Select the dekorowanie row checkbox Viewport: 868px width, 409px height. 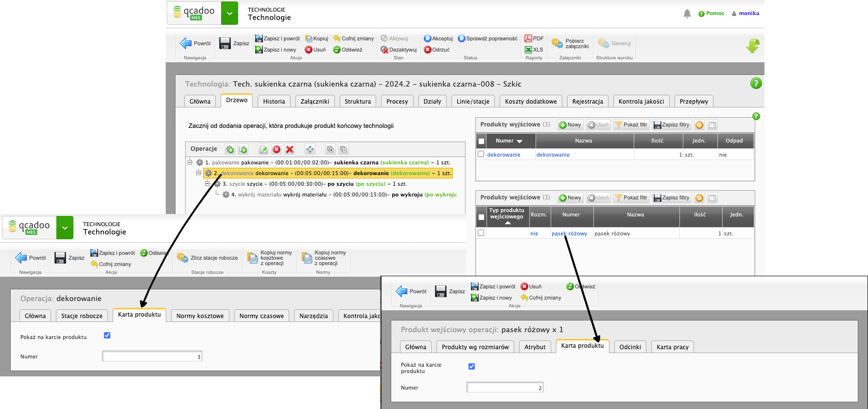pos(481,154)
